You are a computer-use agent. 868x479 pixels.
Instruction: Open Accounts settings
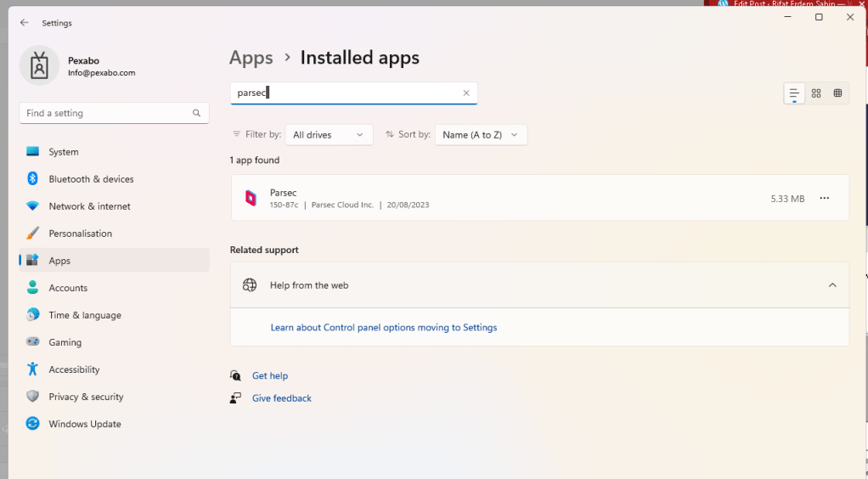114,287
